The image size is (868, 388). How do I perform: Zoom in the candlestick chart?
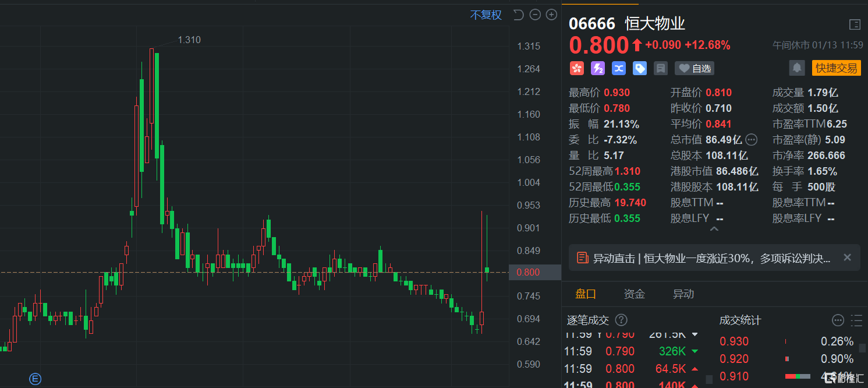pos(551,15)
